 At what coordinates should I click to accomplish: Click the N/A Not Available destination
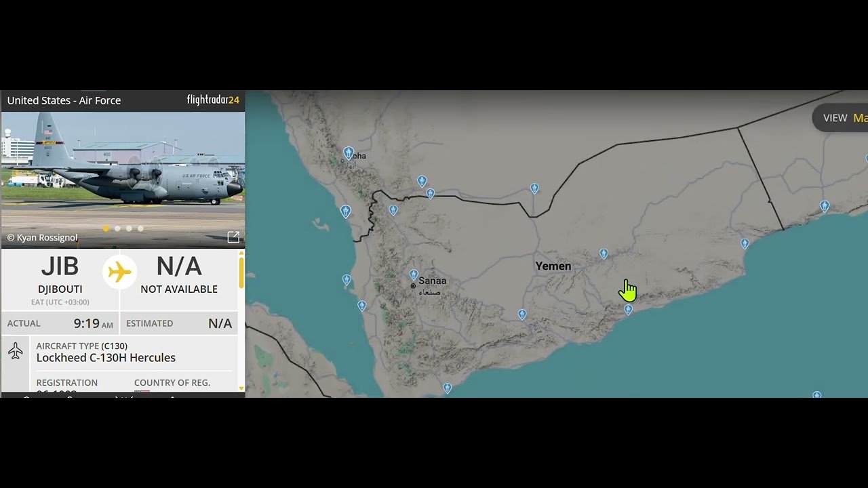click(179, 275)
